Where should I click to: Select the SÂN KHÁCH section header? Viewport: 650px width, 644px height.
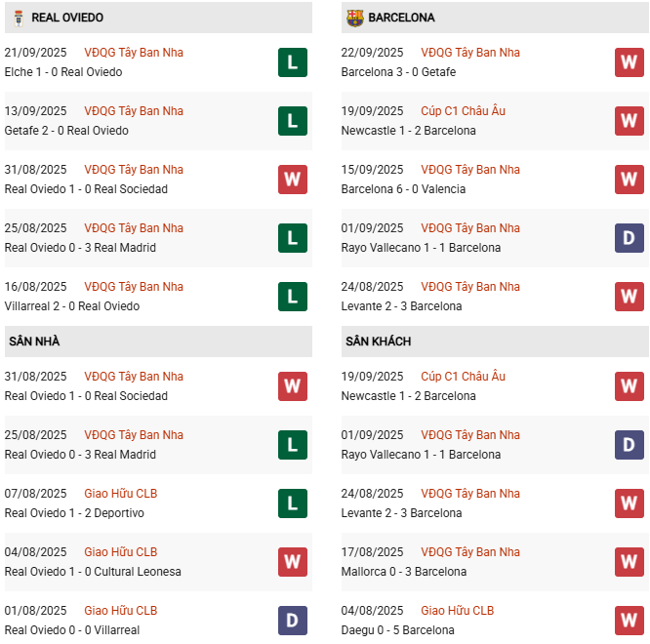coord(378,342)
